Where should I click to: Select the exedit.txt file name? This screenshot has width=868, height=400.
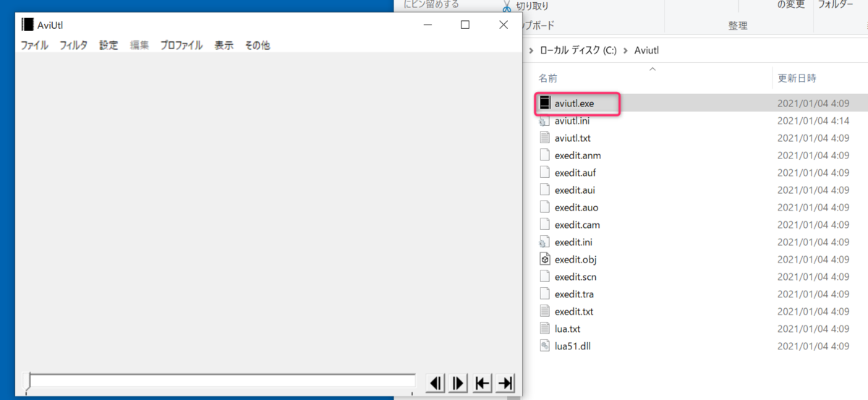[x=574, y=312]
